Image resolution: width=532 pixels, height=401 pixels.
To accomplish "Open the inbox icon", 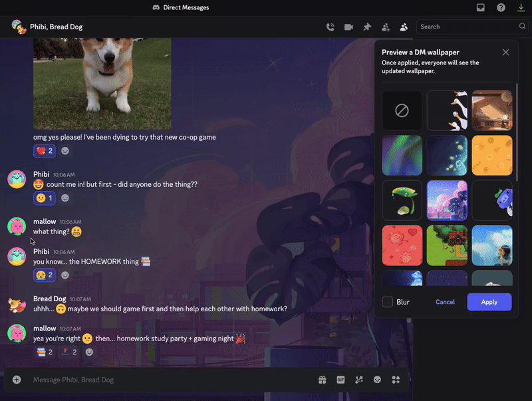I will click(x=480, y=7).
